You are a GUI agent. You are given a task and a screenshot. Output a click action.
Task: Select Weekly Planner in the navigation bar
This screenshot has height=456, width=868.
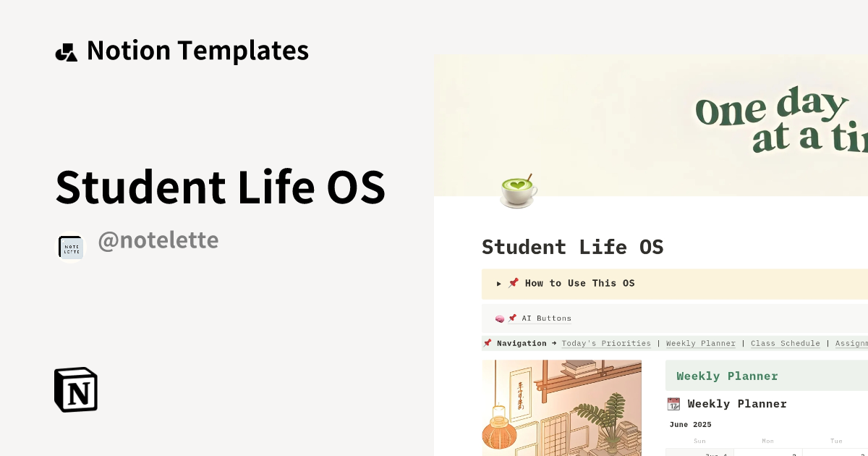(700, 343)
